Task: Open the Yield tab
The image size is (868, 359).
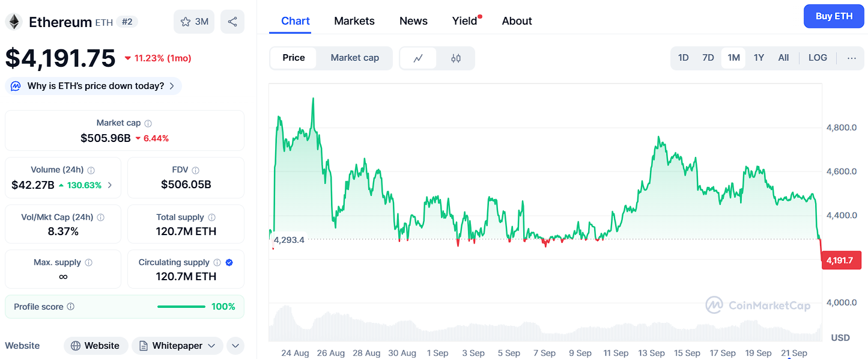Action: pos(465,21)
